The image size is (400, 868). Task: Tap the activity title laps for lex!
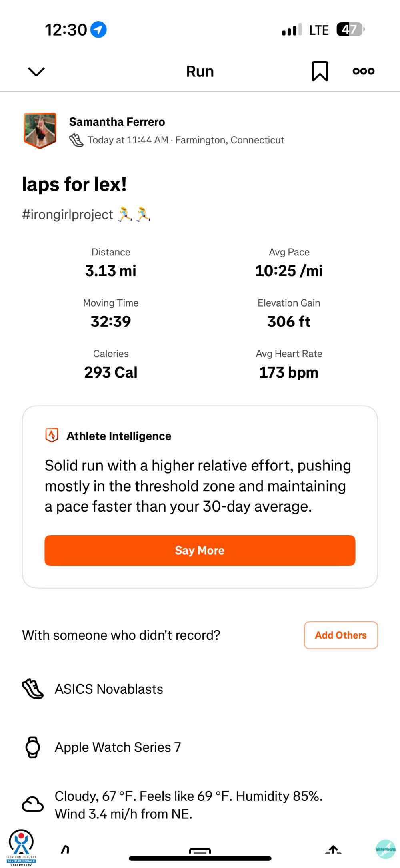click(74, 185)
